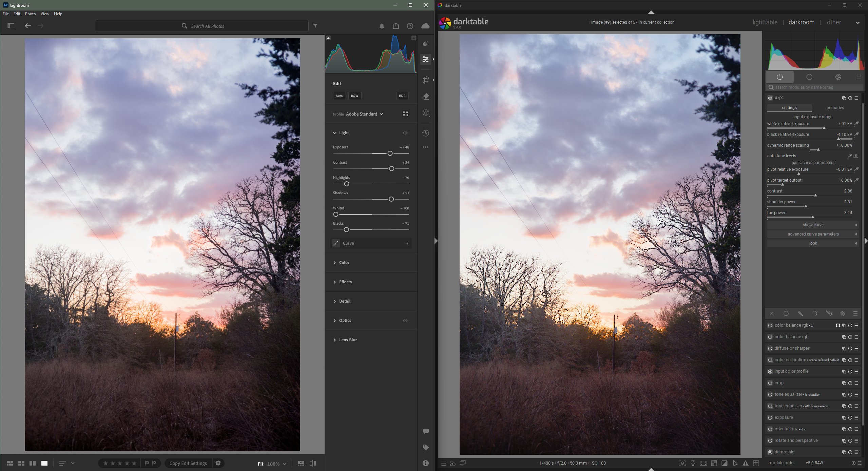Image resolution: width=868 pixels, height=471 pixels.
Task: Click the Exposure slider handle
Action: 390,153
